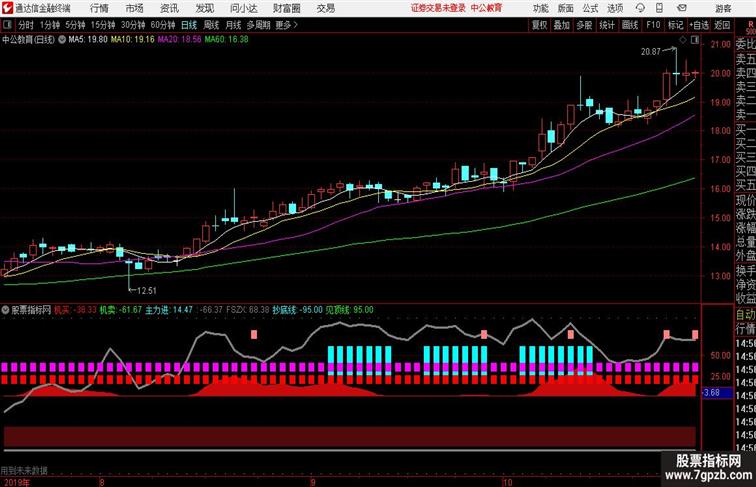Toggle the right info panel icon
The image size is (756, 487).
click(694, 40)
